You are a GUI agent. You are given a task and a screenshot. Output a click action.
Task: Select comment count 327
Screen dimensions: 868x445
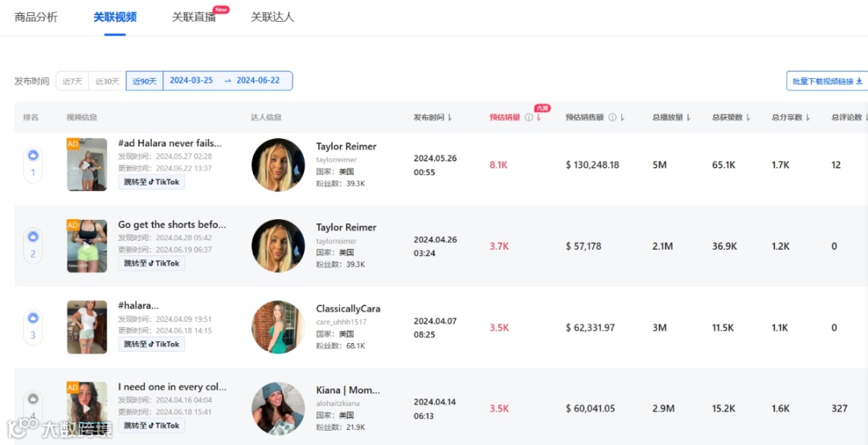tap(839, 409)
